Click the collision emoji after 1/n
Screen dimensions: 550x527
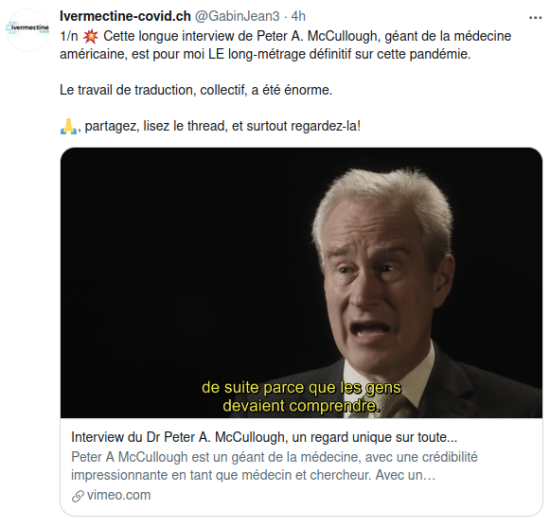tap(90, 36)
